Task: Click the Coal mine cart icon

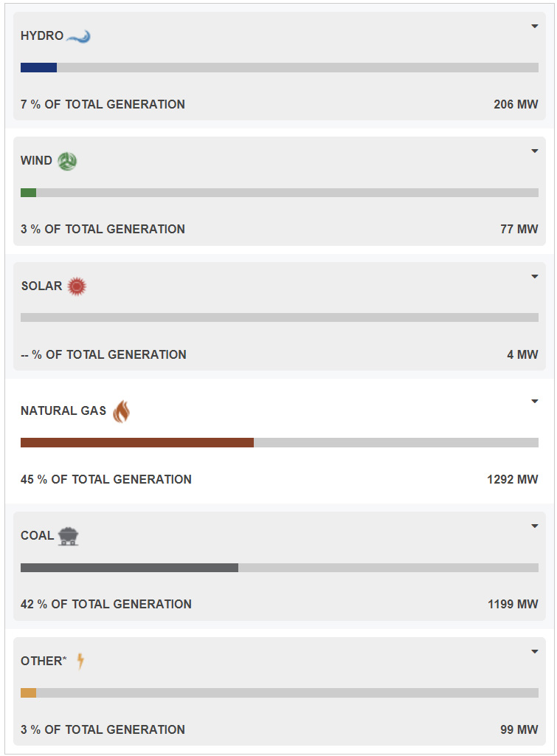Action: [x=69, y=536]
